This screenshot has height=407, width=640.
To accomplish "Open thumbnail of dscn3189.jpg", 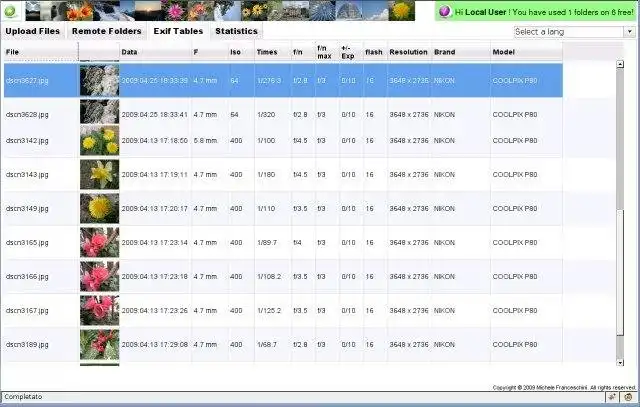I will click(100, 345).
